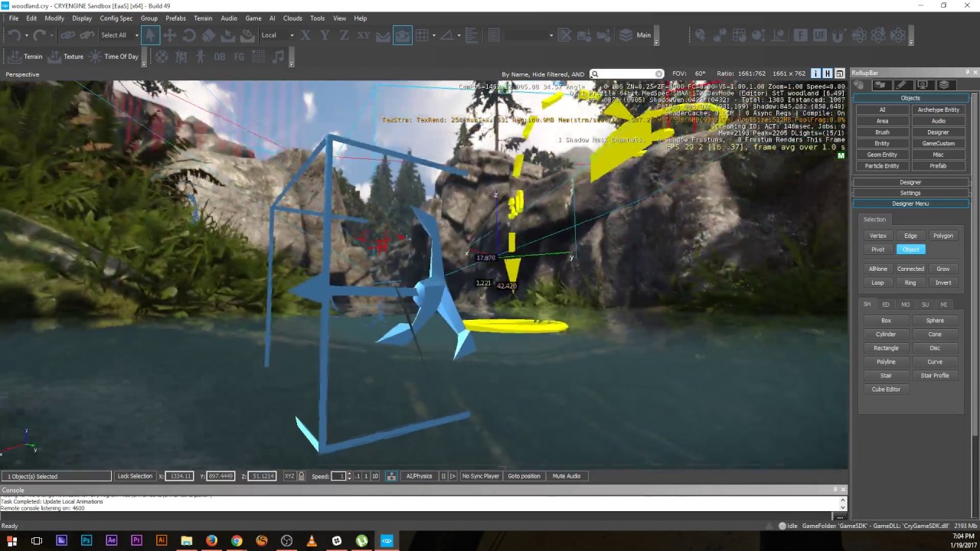This screenshot has height=551, width=980.
Task: Collapse the Designer Menu rollup header
Action: click(x=910, y=204)
